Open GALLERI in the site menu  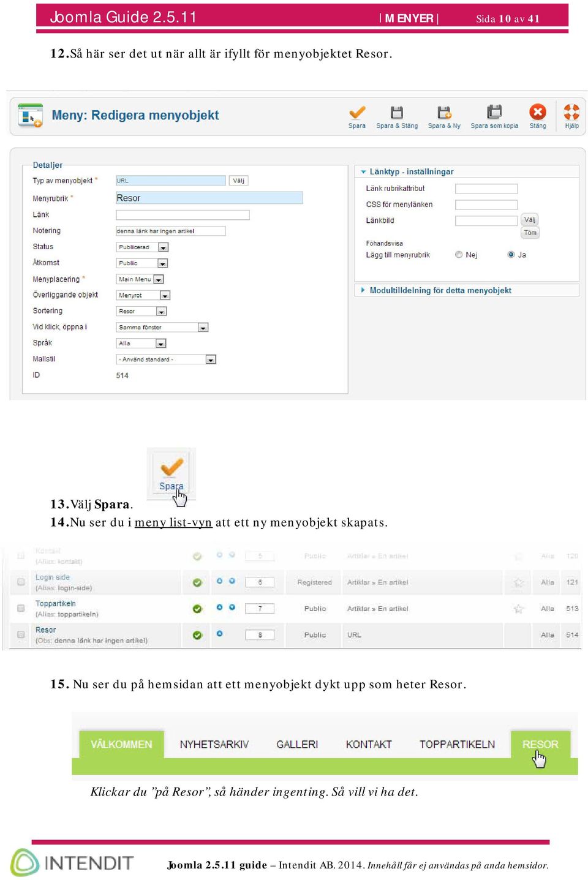(297, 745)
